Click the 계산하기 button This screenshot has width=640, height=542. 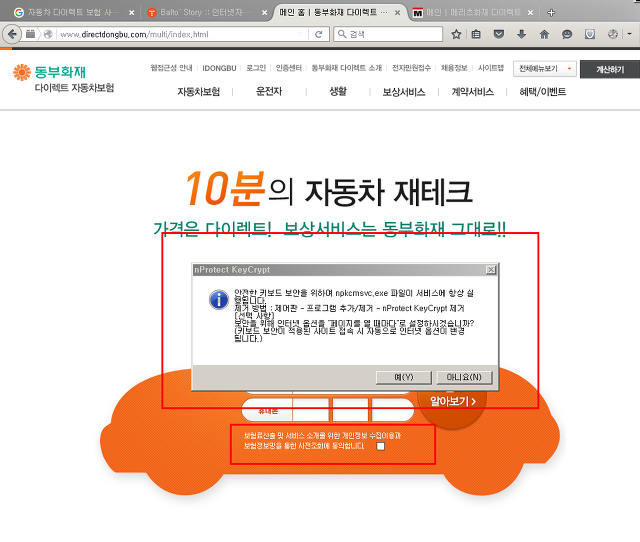(610, 69)
